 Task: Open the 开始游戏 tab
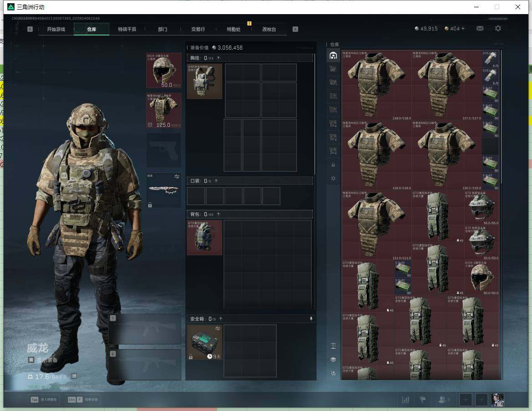point(56,29)
